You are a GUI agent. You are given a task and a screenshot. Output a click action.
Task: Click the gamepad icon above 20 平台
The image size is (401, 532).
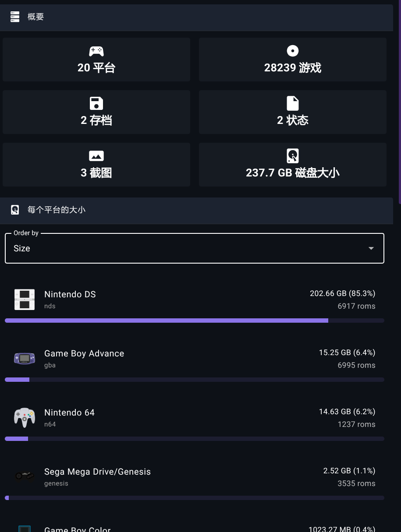click(x=96, y=51)
